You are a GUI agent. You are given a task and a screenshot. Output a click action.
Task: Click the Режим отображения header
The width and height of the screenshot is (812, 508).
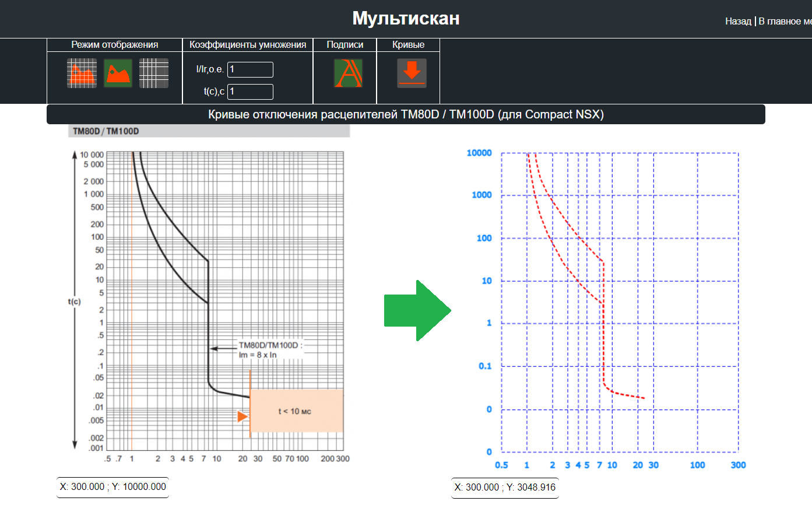click(x=115, y=45)
